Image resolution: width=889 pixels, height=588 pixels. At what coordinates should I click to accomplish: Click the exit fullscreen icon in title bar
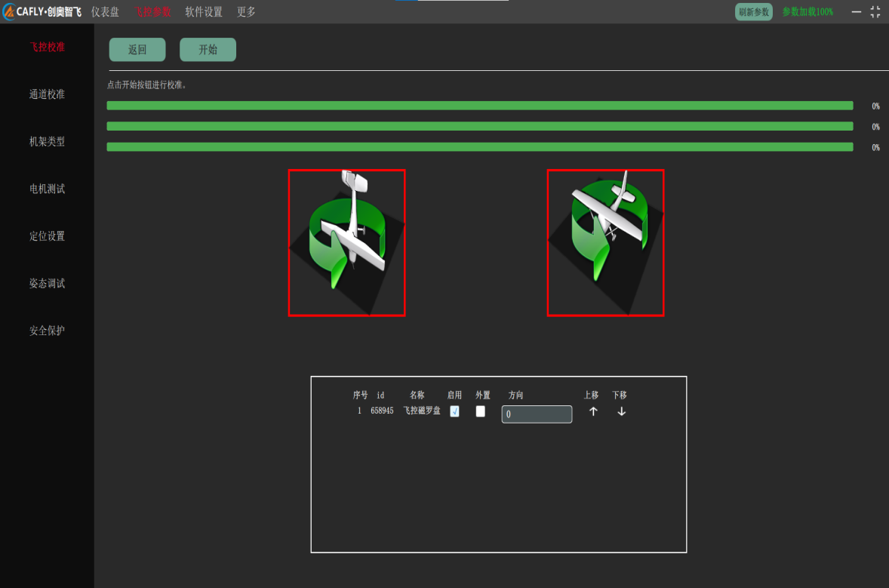tap(875, 12)
